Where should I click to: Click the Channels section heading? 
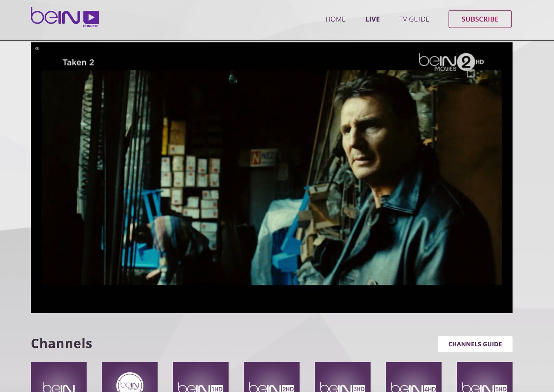pos(62,344)
